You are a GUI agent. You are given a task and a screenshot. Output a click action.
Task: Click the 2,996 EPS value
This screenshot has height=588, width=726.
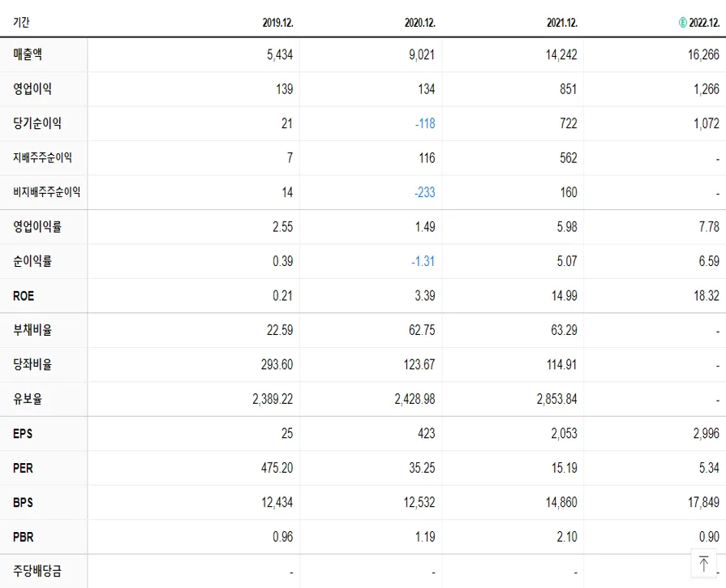point(706,433)
